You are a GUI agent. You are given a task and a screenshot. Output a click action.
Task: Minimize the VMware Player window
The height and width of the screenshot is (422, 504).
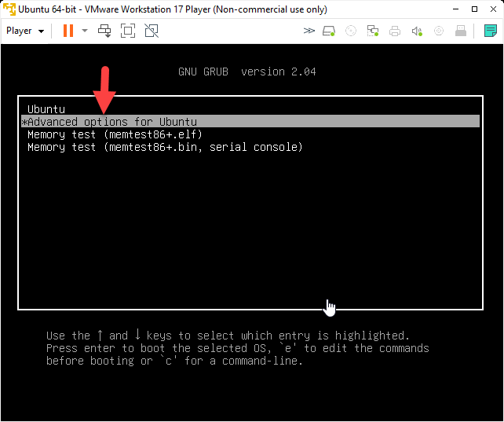(455, 9)
